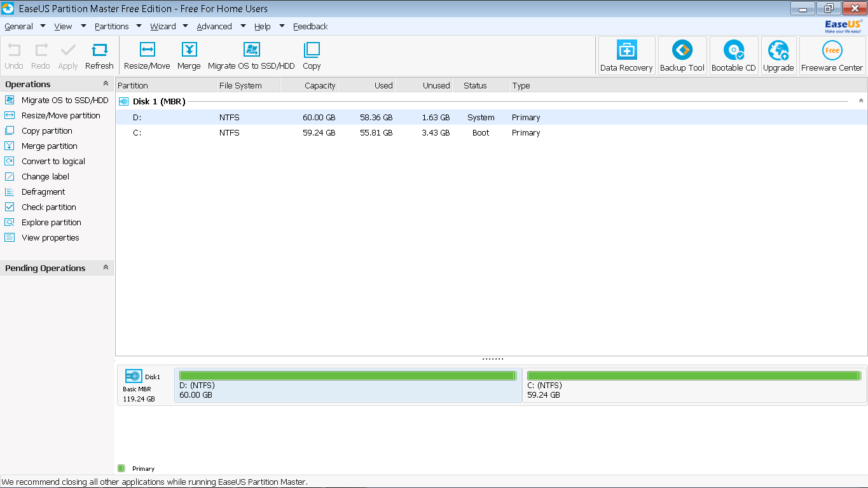This screenshot has width=868, height=488.
Task: Collapse the Pending Operations panel
Action: pos(106,268)
